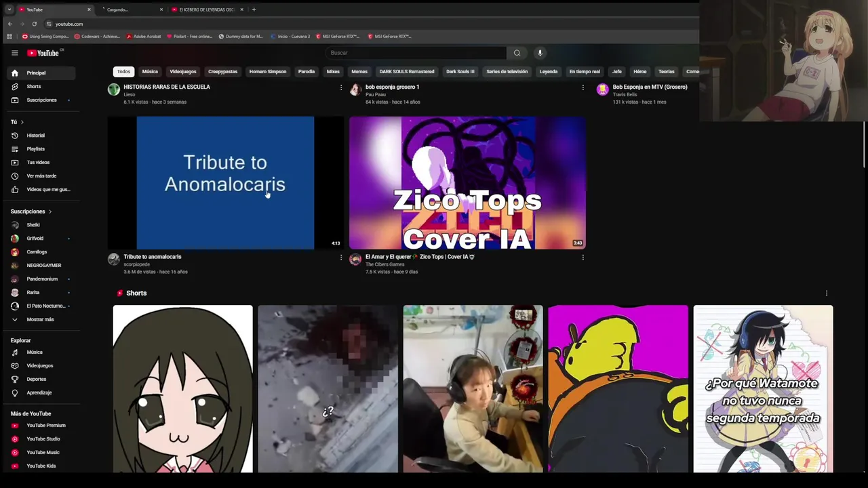This screenshot has width=868, height=488.
Task: Select the Música filter chip
Action: click(x=150, y=72)
